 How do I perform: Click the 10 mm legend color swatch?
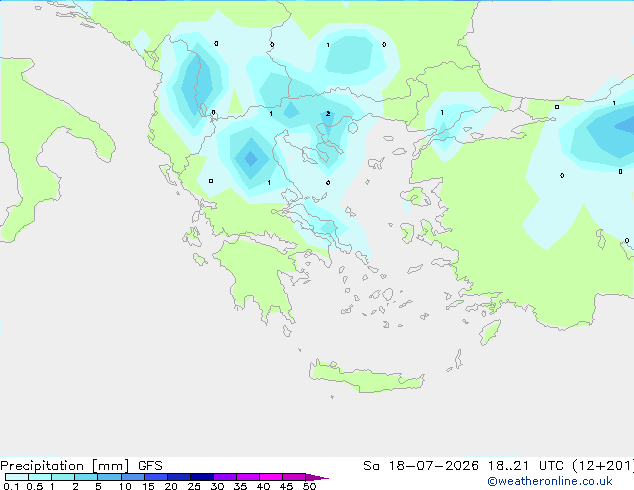pyautogui.click(x=132, y=477)
